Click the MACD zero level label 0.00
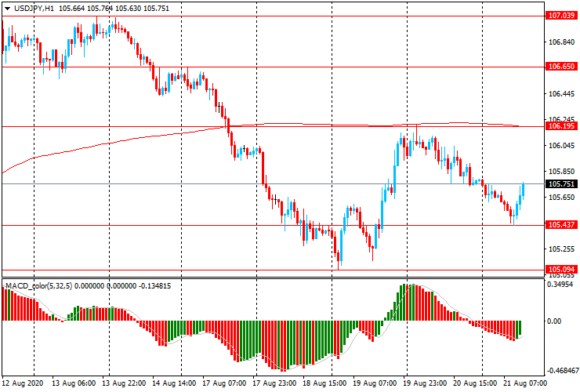This screenshot has width=580, height=392. click(x=554, y=321)
